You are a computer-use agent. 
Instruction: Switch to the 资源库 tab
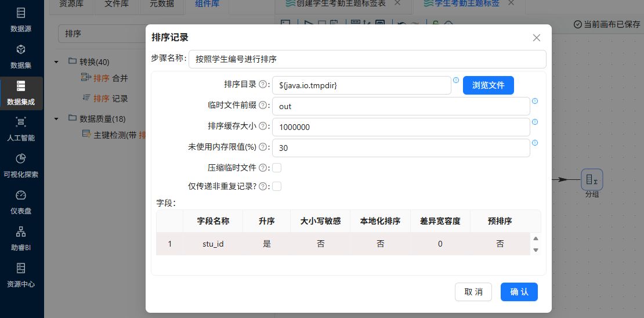tap(71, 5)
